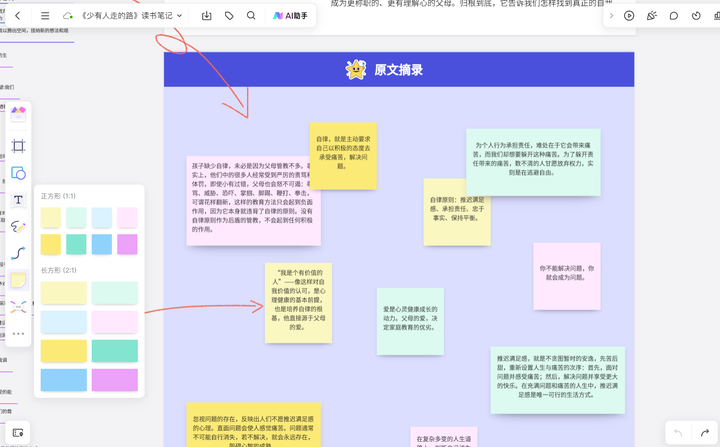This screenshot has height=447, width=720.
Task: Pick the purple rectangle sticky note
Action: click(x=115, y=380)
